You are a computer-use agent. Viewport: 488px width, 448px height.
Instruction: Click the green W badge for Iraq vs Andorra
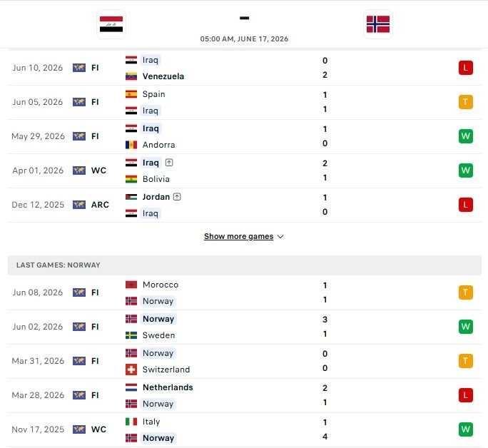coord(466,136)
